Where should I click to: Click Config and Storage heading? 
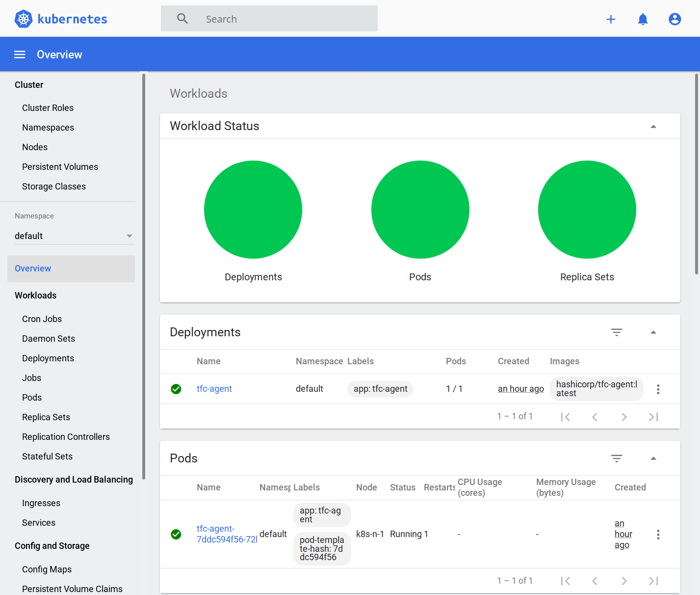(x=52, y=546)
